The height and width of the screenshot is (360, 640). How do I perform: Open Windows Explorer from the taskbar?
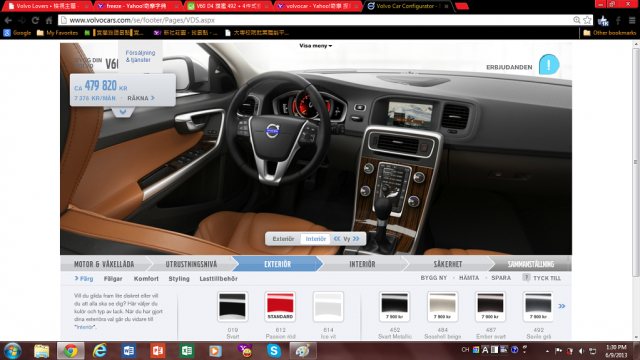click(x=41, y=351)
